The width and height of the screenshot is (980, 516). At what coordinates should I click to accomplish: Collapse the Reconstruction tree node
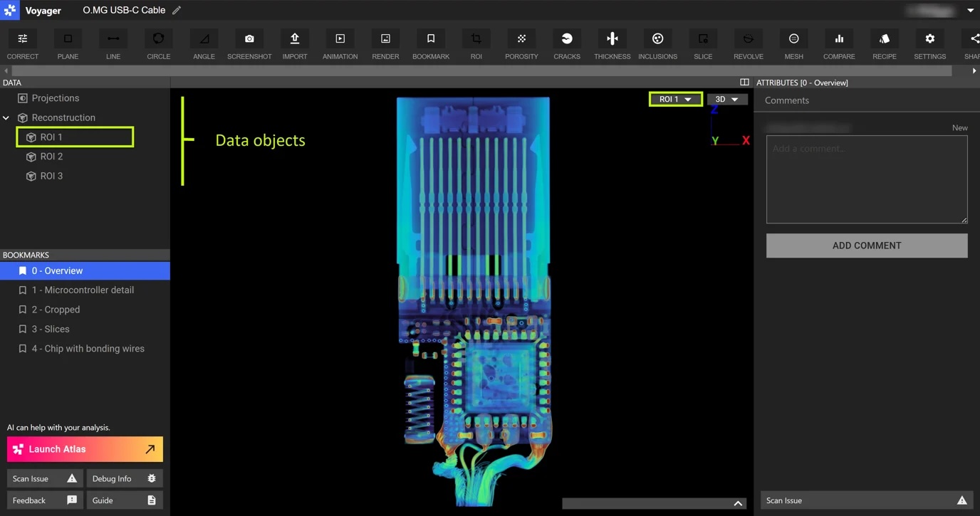pos(6,117)
